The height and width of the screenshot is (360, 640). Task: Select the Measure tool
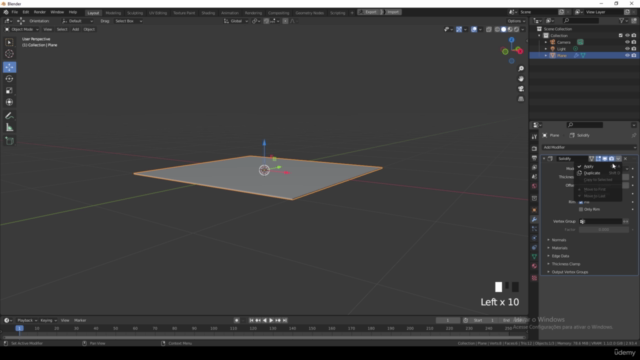(9, 128)
